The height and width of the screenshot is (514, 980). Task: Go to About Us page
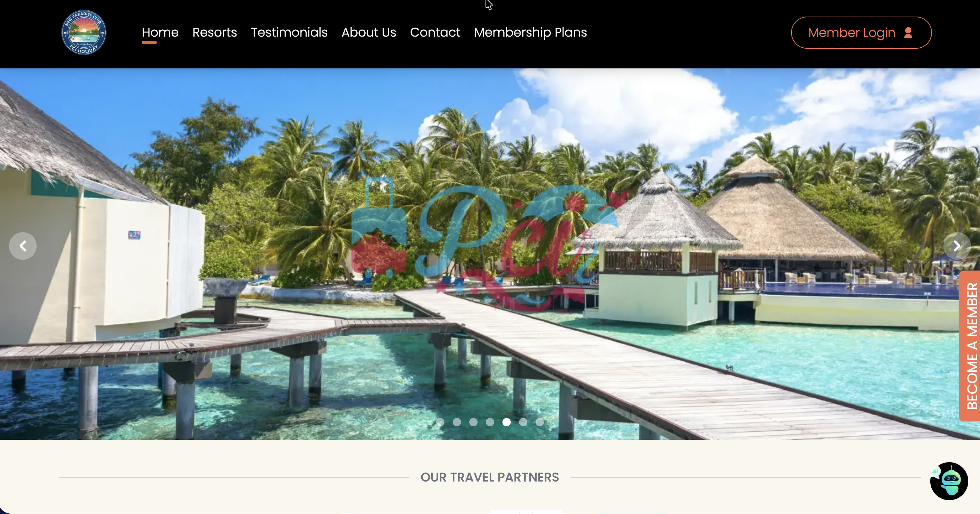pos(369,32)
